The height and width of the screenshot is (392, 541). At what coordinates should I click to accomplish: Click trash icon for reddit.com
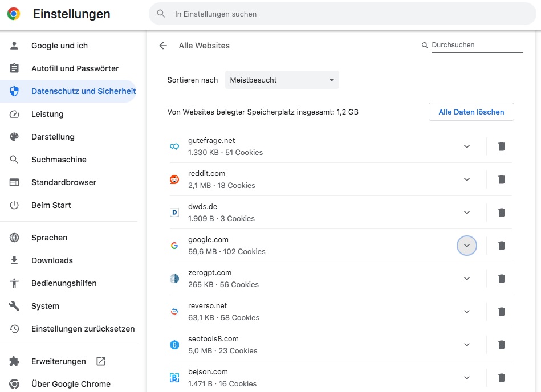(x=501, y=179)
